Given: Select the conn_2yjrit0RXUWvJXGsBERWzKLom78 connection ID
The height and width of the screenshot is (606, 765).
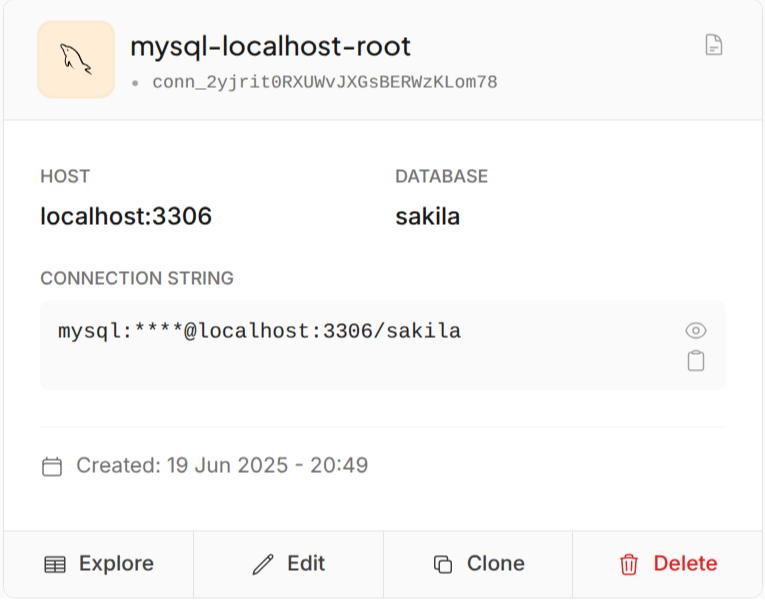Looking at the screenshot, I should click(x=325, y=82).
